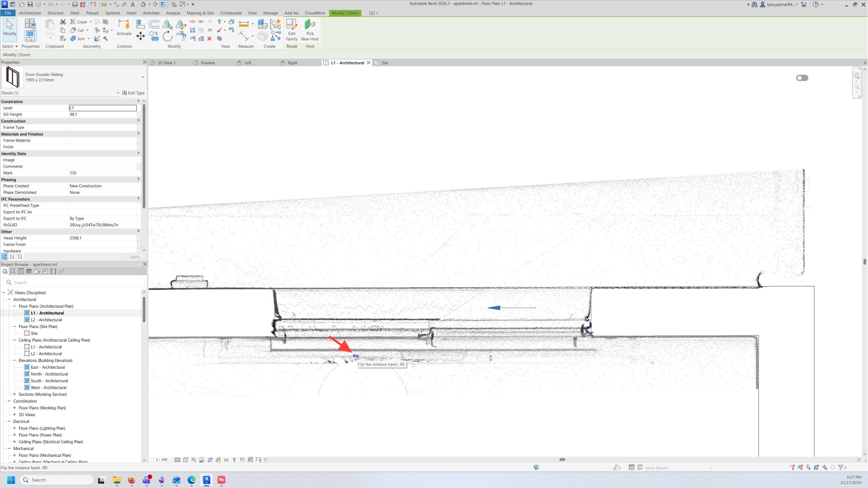Open the door type selector dropdown
This screenshot has height=488, width=868.
(143, 77)
